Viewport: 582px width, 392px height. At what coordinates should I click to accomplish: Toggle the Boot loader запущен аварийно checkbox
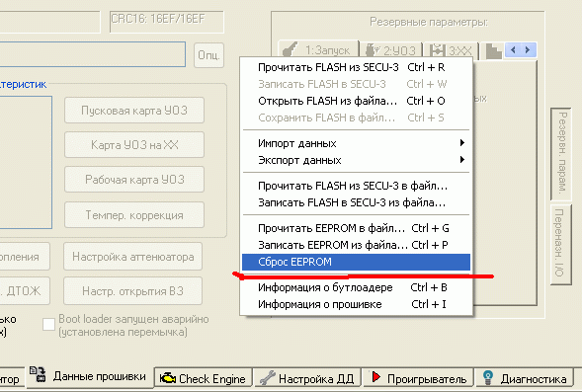click(x=49, y=324)
